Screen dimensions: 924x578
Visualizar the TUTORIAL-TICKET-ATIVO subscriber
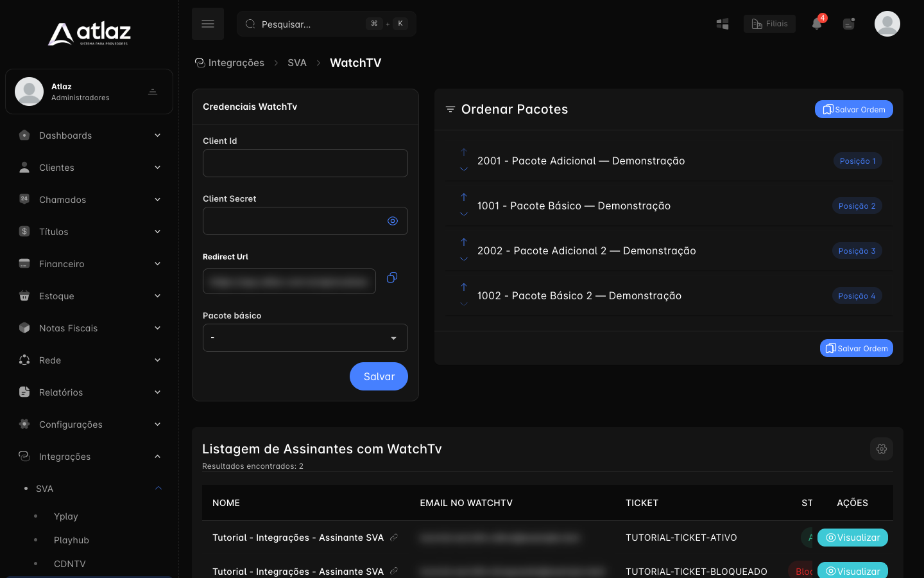point(853,538)
